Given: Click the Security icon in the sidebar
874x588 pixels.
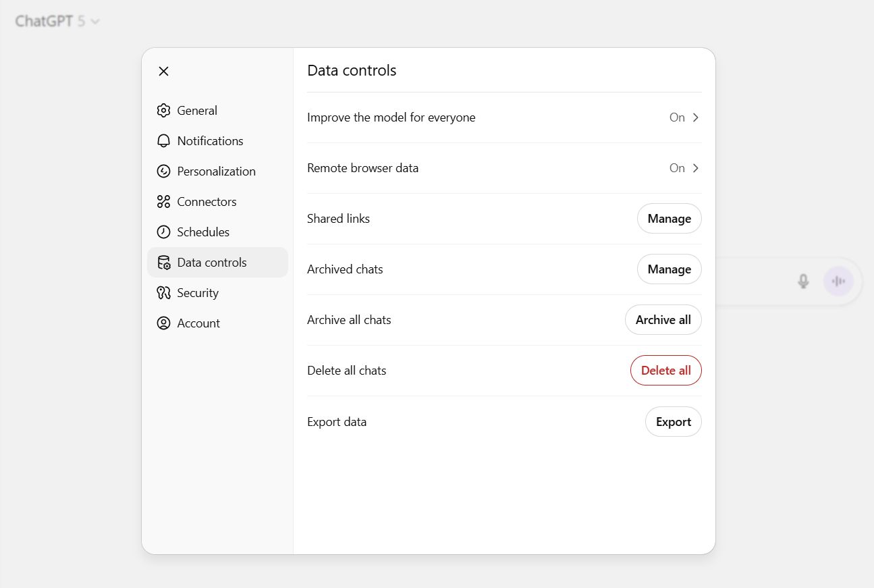Looking at the screenshot, I should (x=163, y=293).
